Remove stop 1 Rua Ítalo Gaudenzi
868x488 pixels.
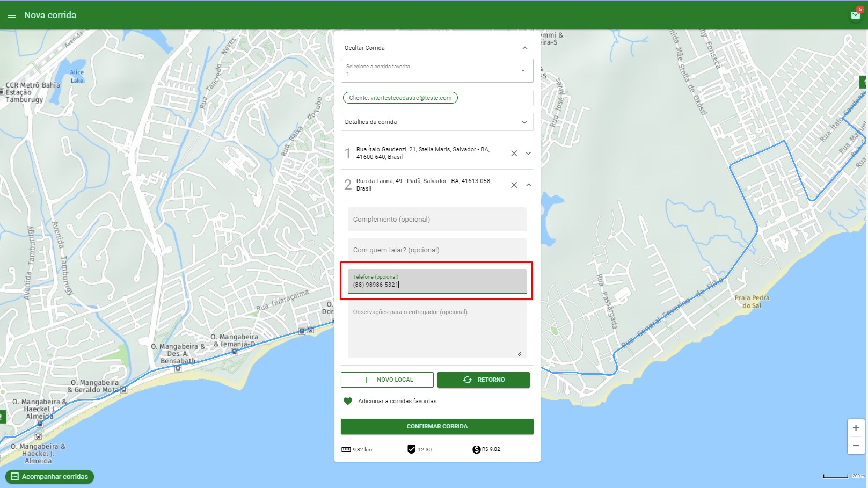[x=514, y=154]
